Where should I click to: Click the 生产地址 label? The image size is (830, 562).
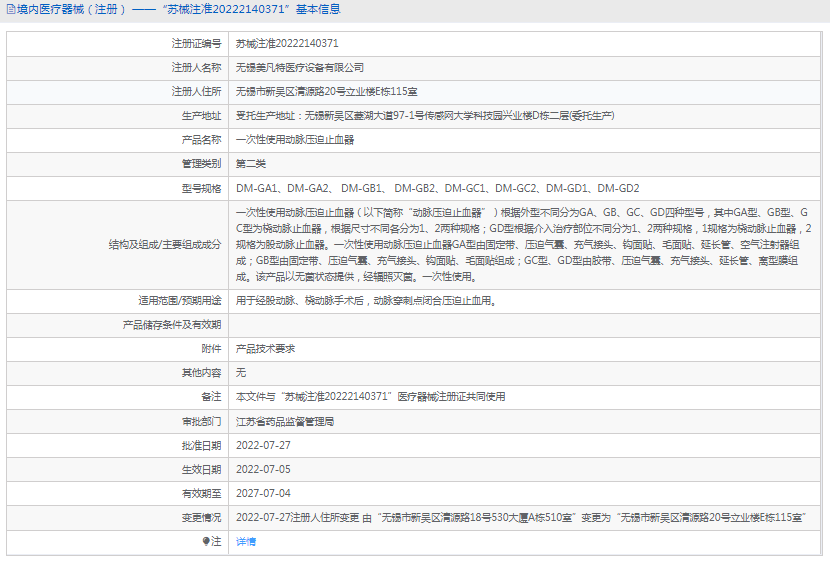201,116
